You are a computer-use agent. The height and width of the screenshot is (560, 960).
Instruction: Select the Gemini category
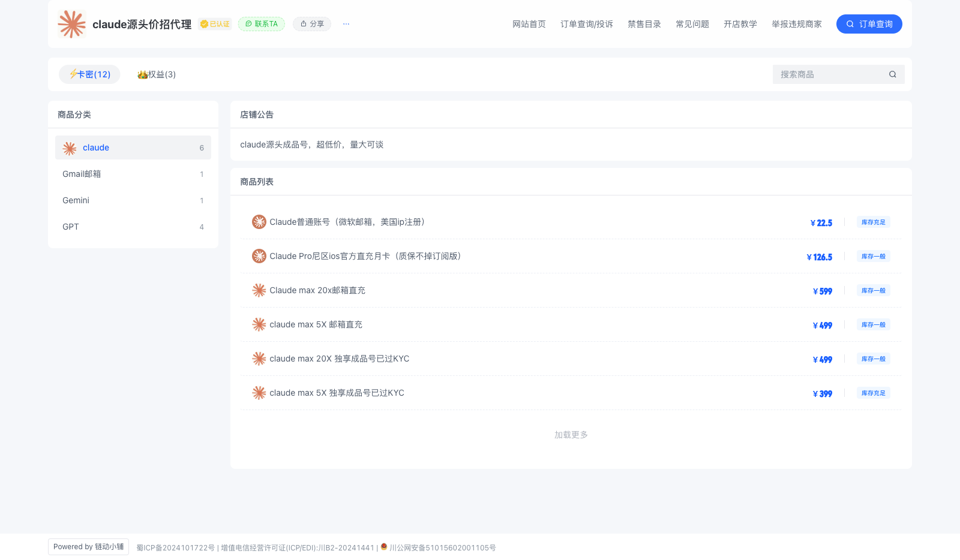[x=133, y=200]
